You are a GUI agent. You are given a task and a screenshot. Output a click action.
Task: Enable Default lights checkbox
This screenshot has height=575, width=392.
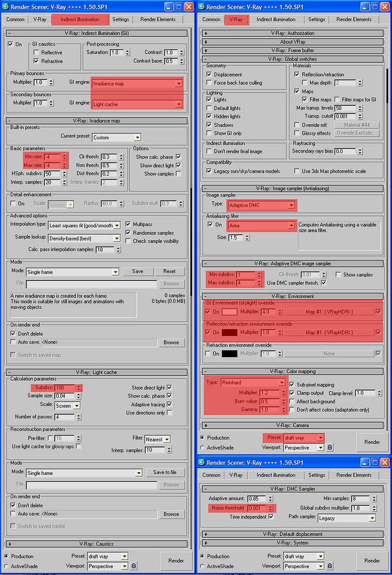[209, 108]
